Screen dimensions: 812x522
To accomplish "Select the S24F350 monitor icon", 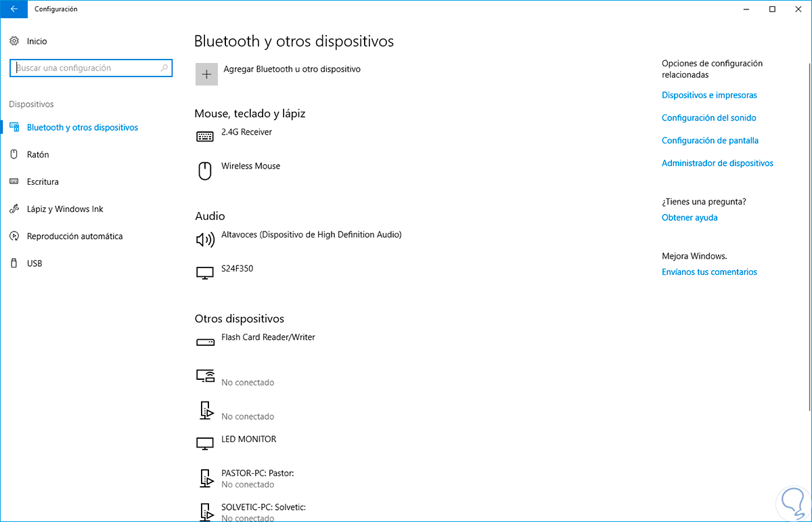I will point(204,274).
